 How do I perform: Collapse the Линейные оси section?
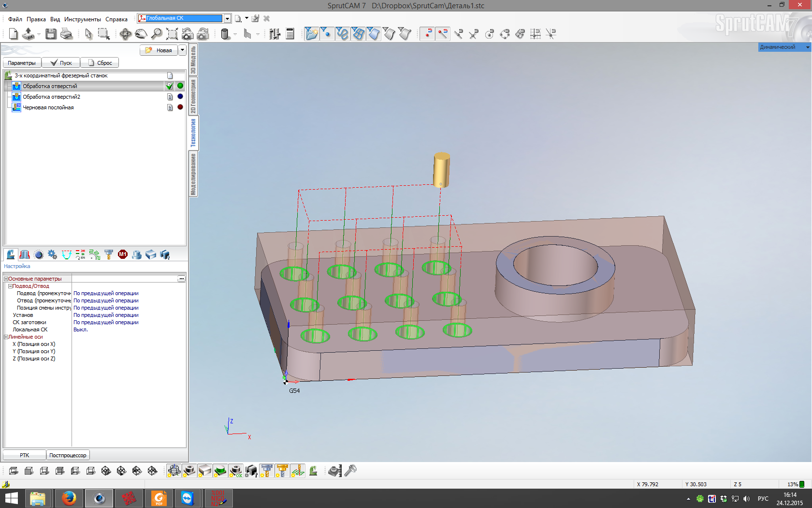point(6,337)
